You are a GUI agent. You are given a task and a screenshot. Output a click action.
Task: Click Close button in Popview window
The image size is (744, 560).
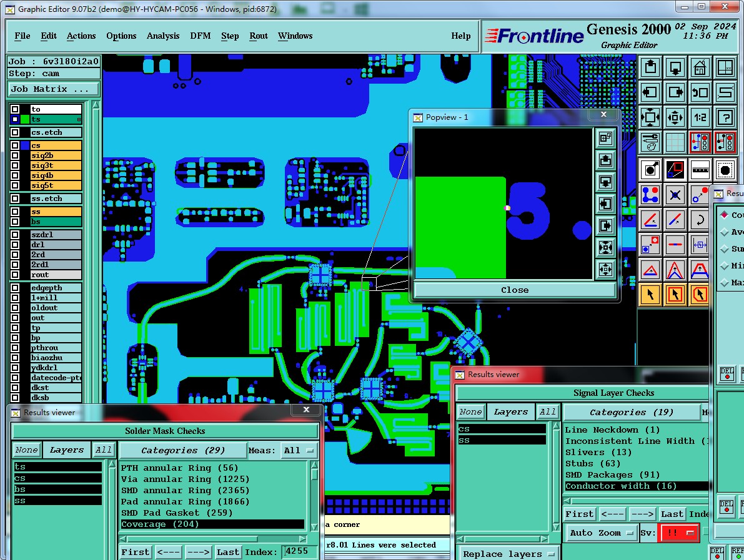pyautogui.click(x=515, y=290)
